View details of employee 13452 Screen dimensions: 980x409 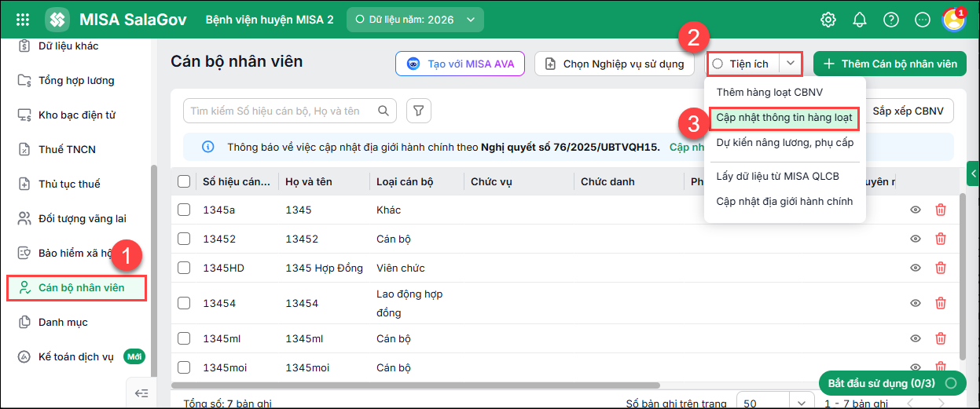coord(915,239)
